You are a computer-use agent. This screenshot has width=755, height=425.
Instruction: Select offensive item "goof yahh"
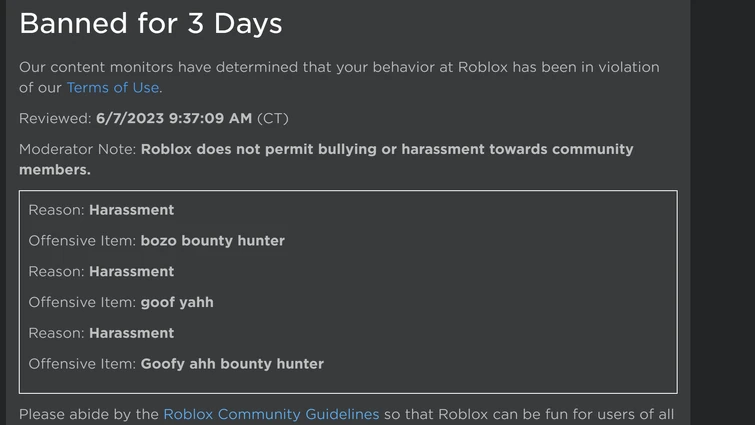pos(177,302)
